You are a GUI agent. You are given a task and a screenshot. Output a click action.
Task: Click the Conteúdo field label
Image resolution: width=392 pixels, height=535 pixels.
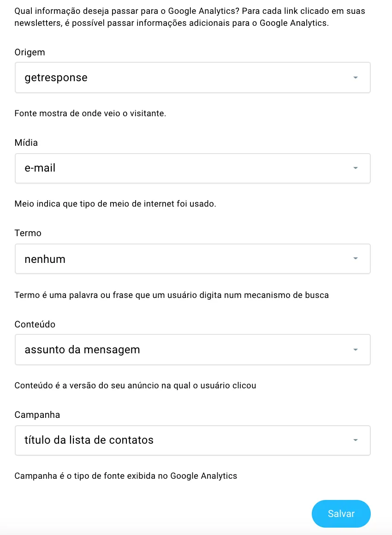(x=35, y=324)
